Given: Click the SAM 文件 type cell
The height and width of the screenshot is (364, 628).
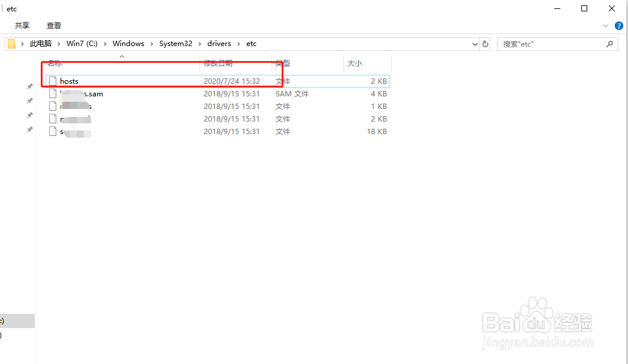Looking at the screenshot, I should tap(292, 94).
